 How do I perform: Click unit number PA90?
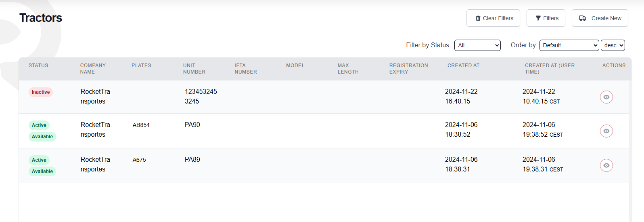pyautogui.click(x=192, y=125)
